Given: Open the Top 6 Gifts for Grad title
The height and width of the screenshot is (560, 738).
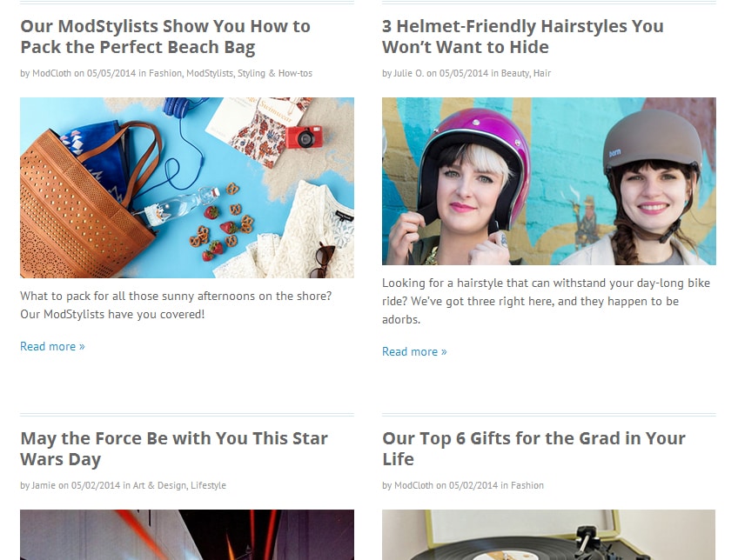Looking at the screenshot, I should coord(533,449).
